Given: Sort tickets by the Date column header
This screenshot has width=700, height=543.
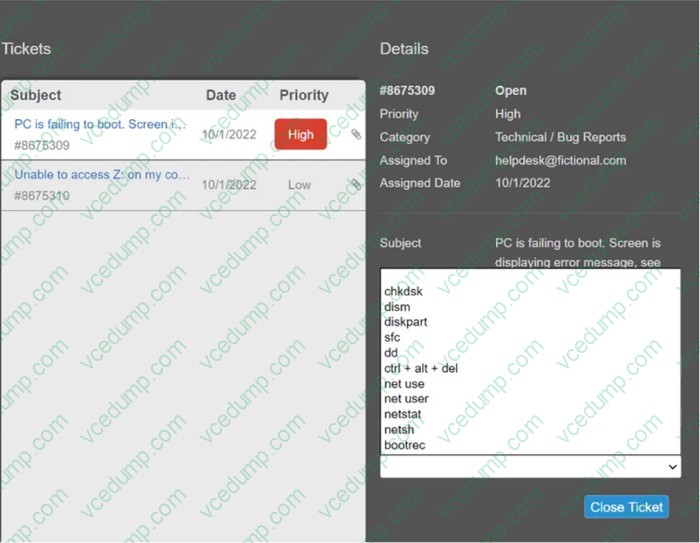Looking at the screenshot, I should tap(220, 95).
